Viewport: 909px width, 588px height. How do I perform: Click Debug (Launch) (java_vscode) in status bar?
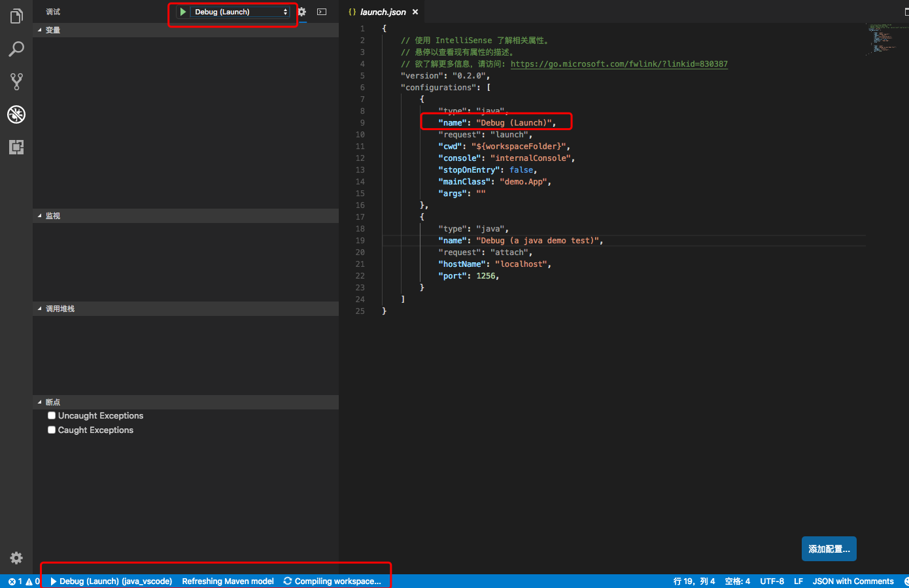coord(111,581)
